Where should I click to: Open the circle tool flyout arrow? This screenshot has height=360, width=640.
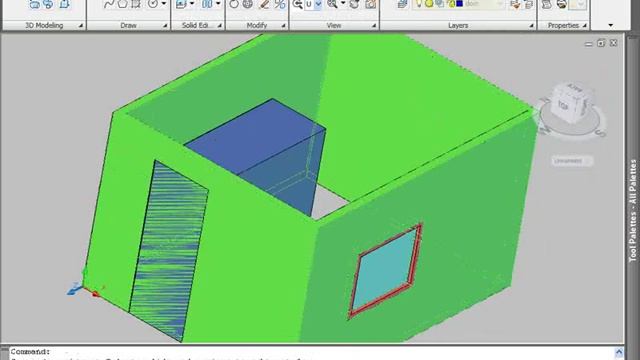pyautogui.click(x=164, y=4)
